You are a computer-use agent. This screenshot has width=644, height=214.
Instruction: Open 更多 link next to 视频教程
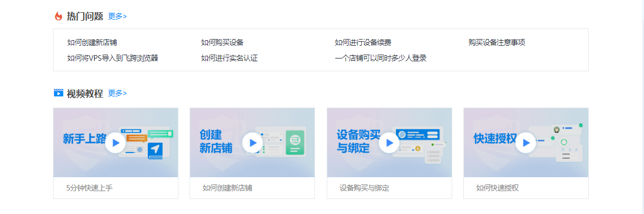[118, 93]
